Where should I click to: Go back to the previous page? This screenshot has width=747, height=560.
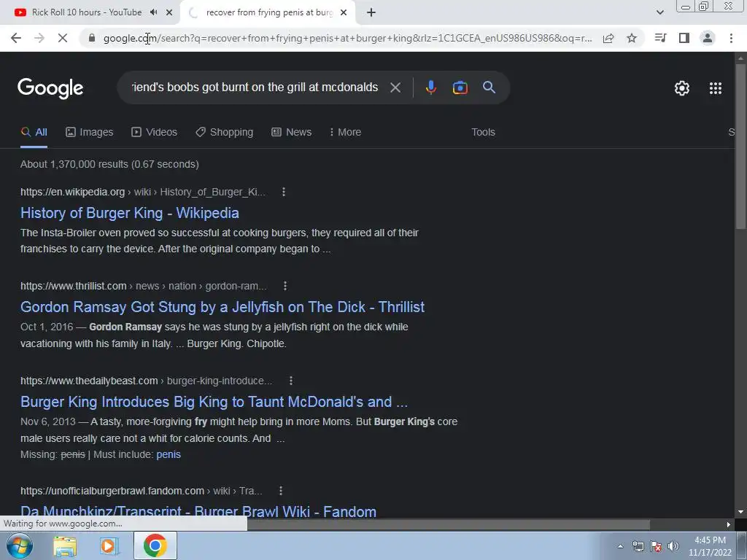[16, 38]
